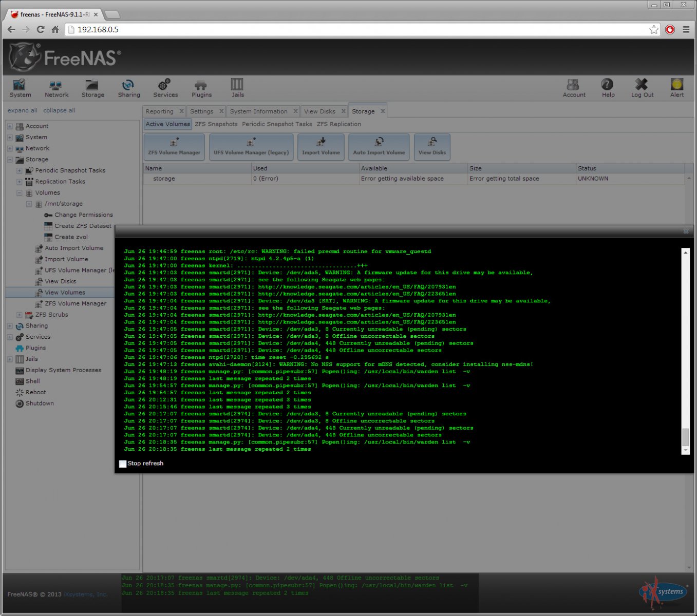Switch to the System Information tab
Image resolution: width=697 pixels, height=616 pixels.
click(258, 111)
